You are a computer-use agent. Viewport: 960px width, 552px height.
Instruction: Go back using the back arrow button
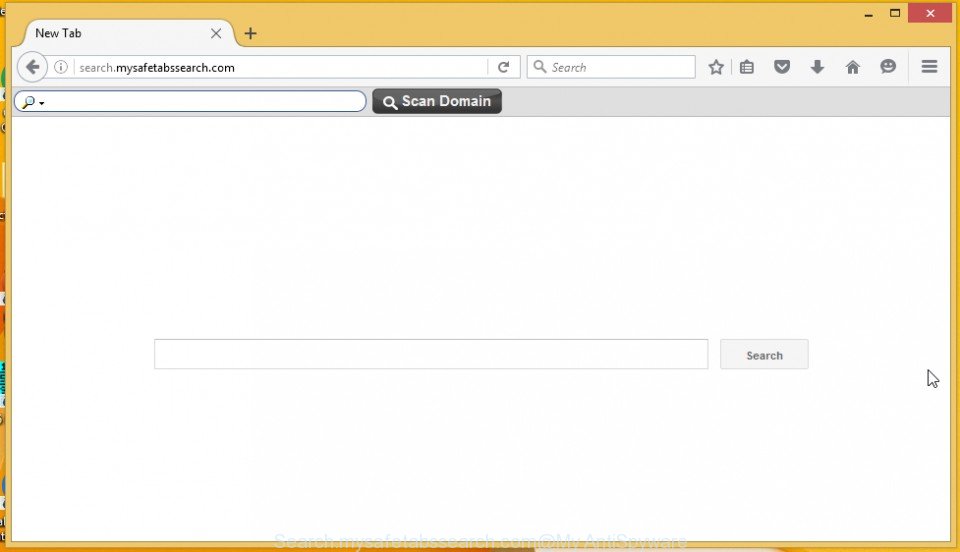point(32,67)
